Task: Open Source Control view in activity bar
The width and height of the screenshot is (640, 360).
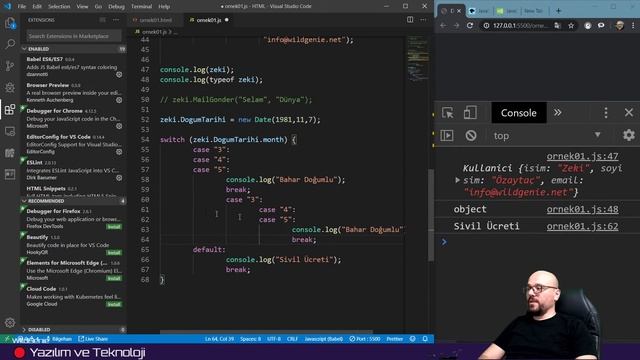Action: (x=10, y=66)
